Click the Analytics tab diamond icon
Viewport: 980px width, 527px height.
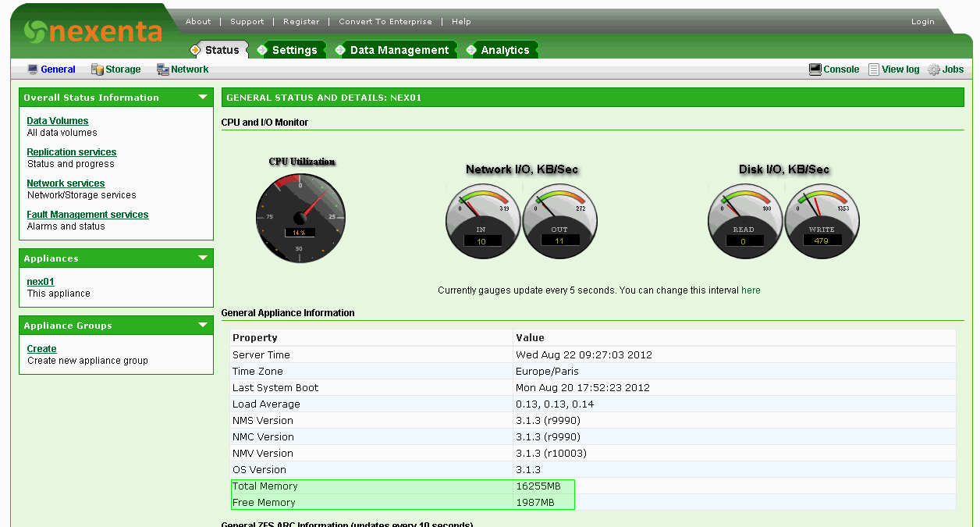coord(471,50)
